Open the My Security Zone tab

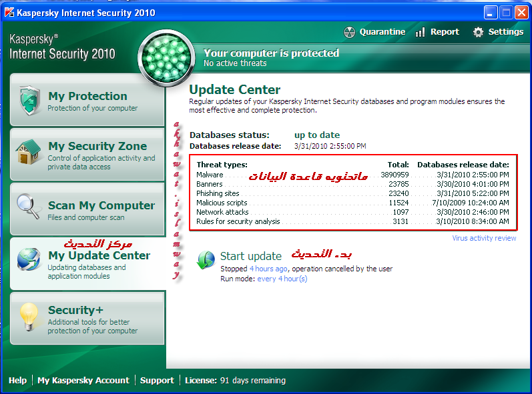pyautogui.click(x=87, y=155)
